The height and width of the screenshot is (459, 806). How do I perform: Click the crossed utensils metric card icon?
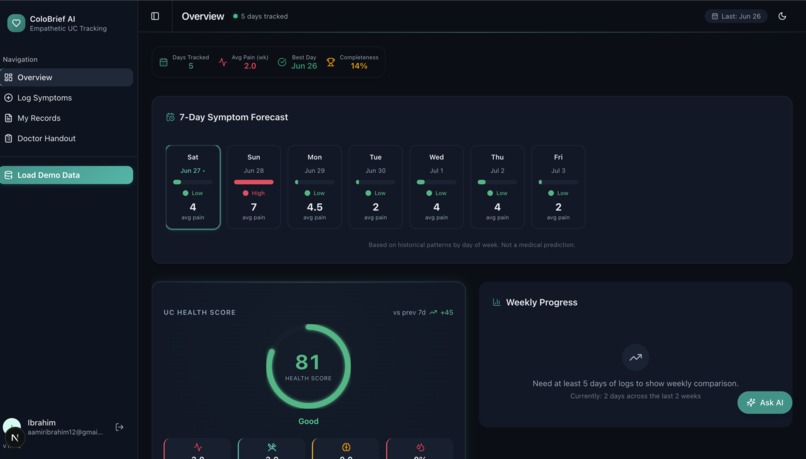click(272, 447)
